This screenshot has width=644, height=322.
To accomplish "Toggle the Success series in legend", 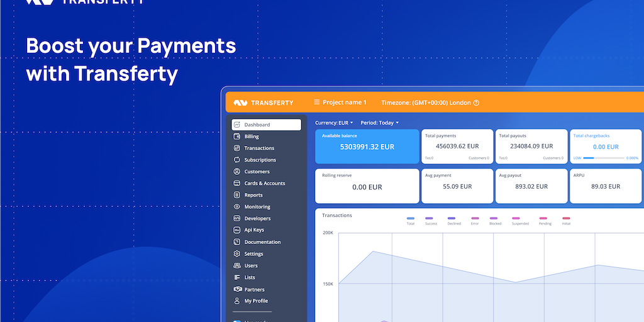I will tap(431, 221).
